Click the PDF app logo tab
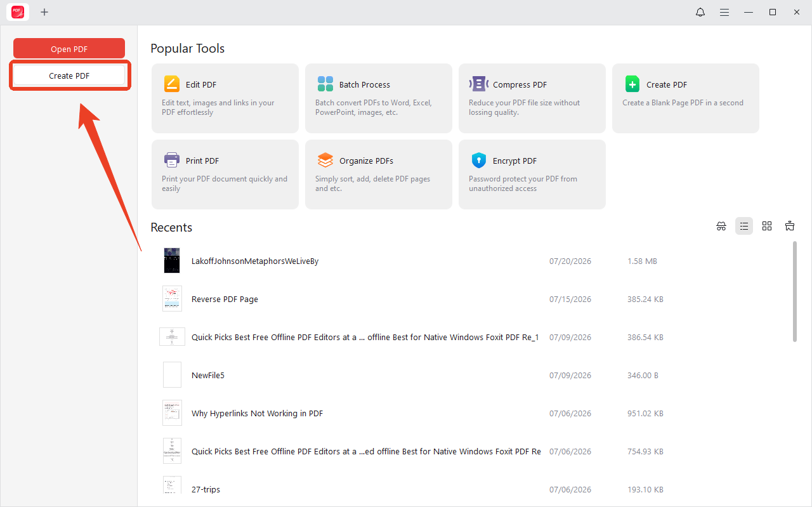This screenshot has width=812, height=507. coord(18,12)
